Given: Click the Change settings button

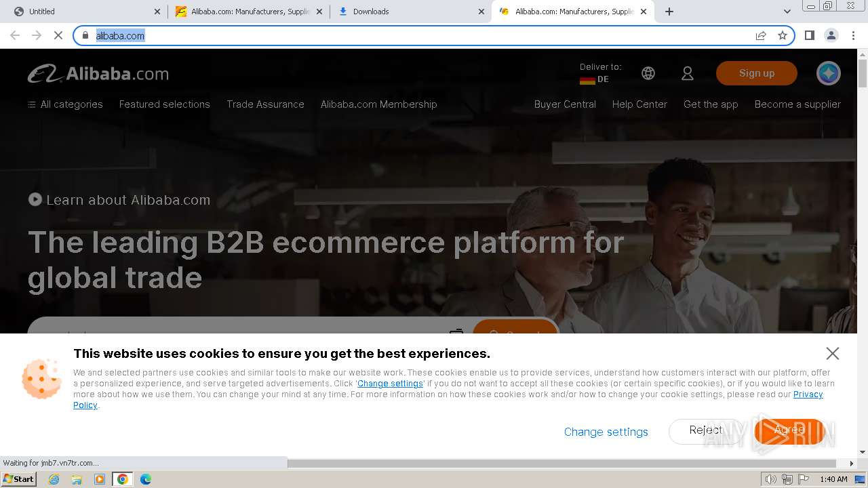Looking at the screenshot, I should (606, 432).
